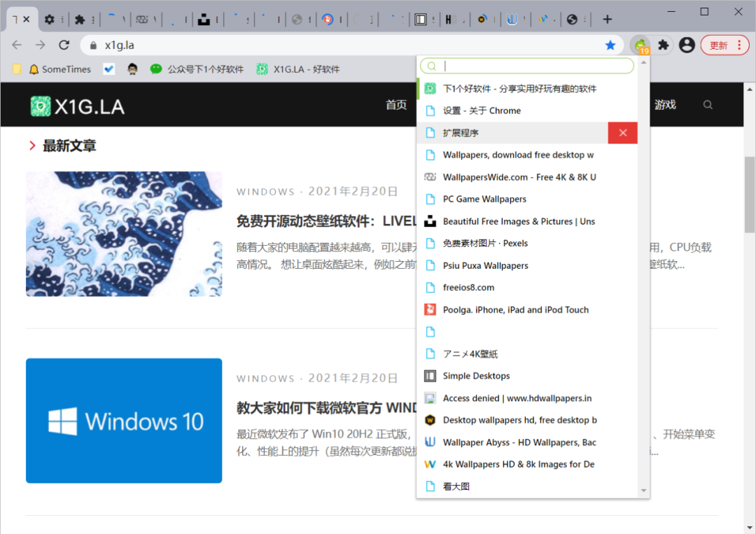This screenshot has width=756, height=534.
Task: Click the yellow folder bookmark icon
Action: click(17, 69)
